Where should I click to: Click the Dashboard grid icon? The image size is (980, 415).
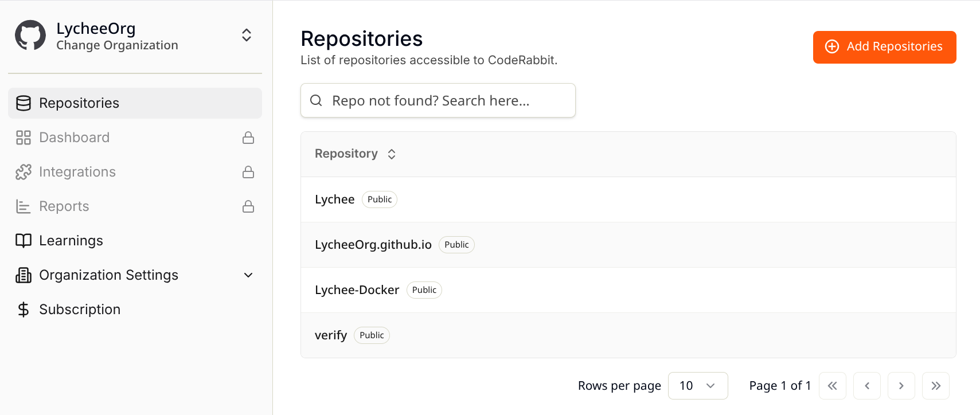pyautogui.click(x=24, y=138)
